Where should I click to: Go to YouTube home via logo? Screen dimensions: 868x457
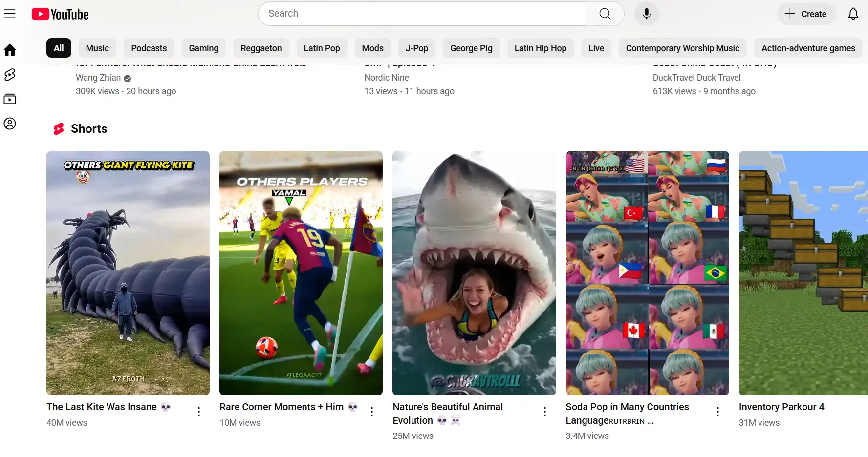click(60, 14)
